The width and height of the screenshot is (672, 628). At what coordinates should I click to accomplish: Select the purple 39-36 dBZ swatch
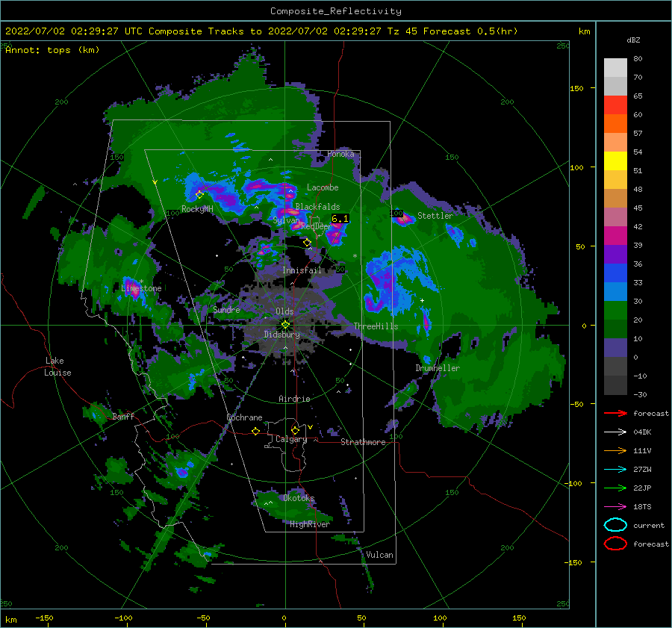(x=615, y=254)
